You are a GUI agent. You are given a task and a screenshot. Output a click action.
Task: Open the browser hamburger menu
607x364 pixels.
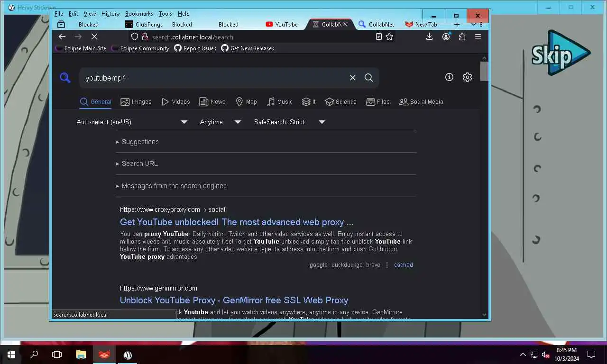[478, 36]
